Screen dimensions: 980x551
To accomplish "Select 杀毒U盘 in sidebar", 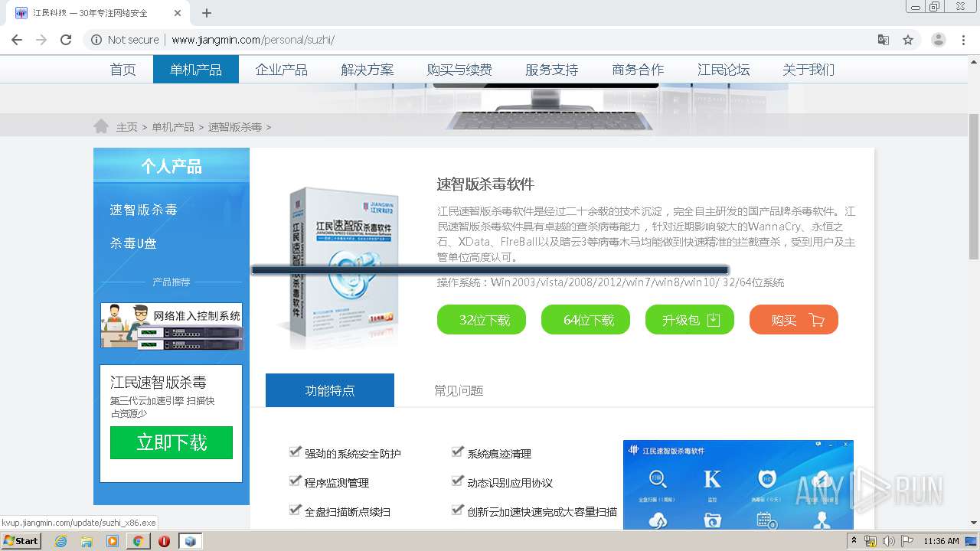I will pos(133,243).
